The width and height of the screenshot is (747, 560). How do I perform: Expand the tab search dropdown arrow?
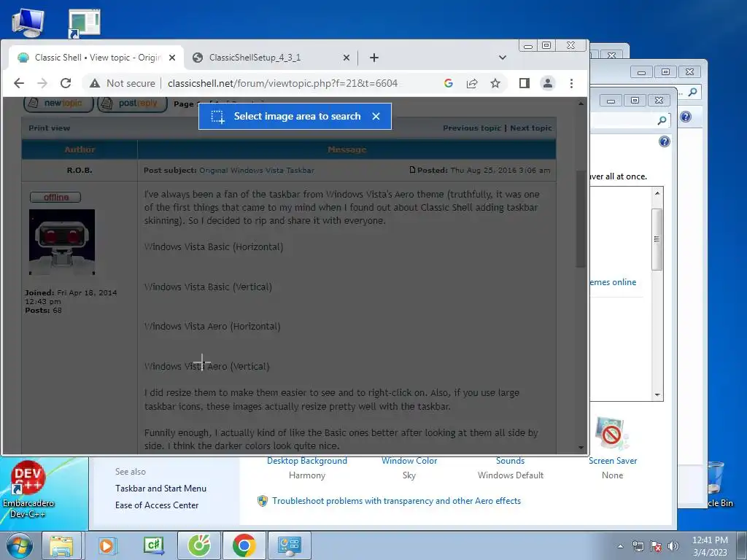coord(502,58)
